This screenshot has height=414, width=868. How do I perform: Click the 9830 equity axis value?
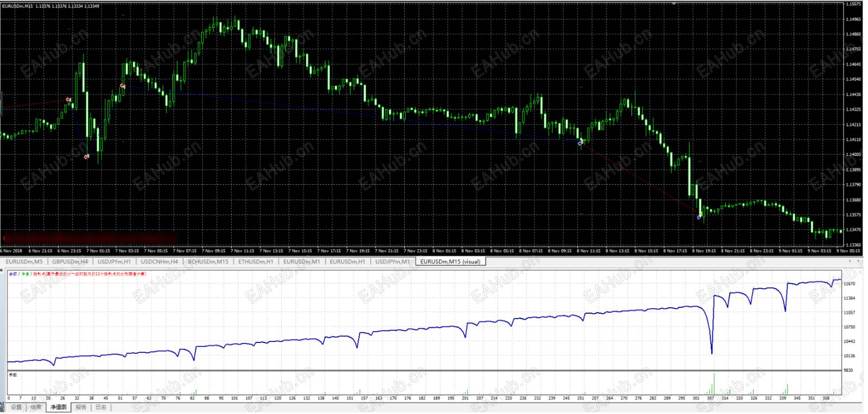pos(848,371)
